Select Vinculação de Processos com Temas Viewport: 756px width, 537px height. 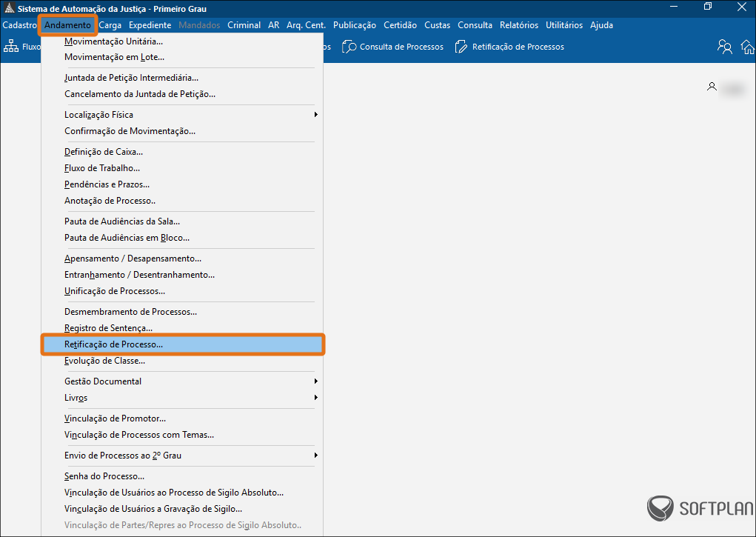182,435
